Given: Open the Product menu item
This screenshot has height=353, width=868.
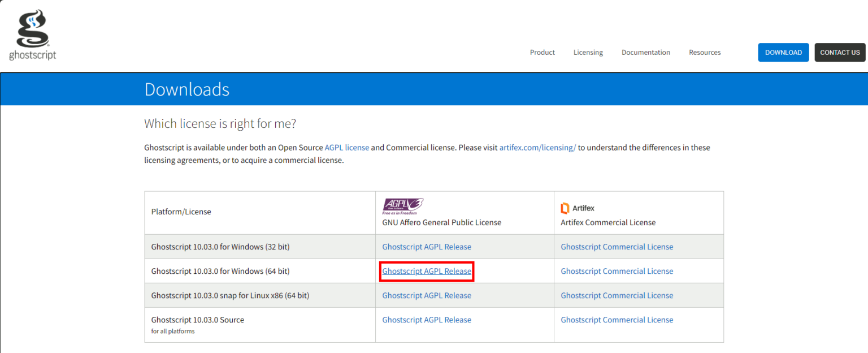Looking at the screenshot, I should (542, 52).
